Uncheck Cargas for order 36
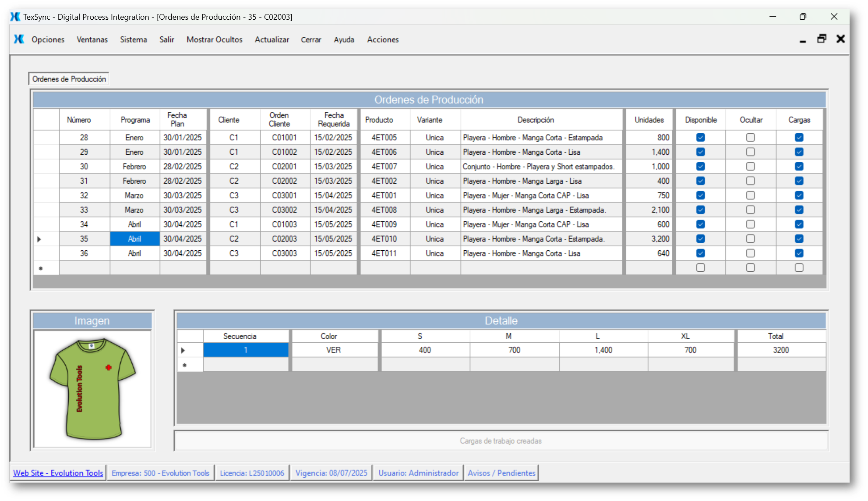This screenshot has width=868, height=501. pos(799,253)
